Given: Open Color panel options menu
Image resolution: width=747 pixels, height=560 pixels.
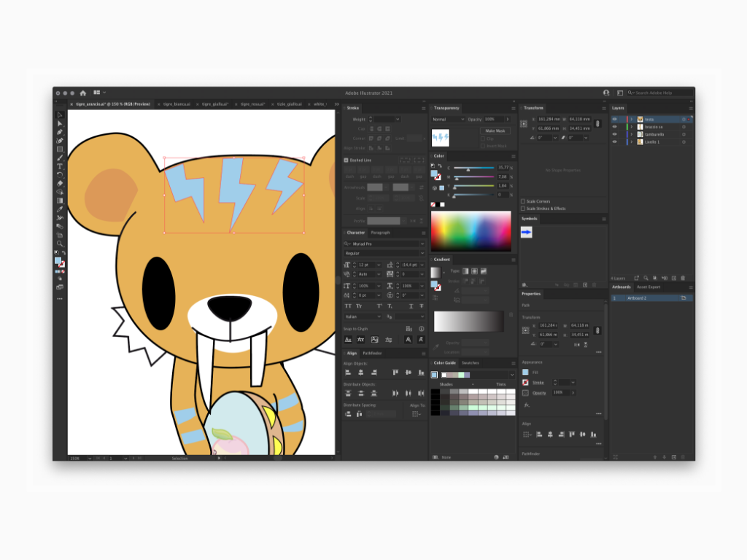Looking at the screenshot, I should pyautogui.click(x=513, y=156).
